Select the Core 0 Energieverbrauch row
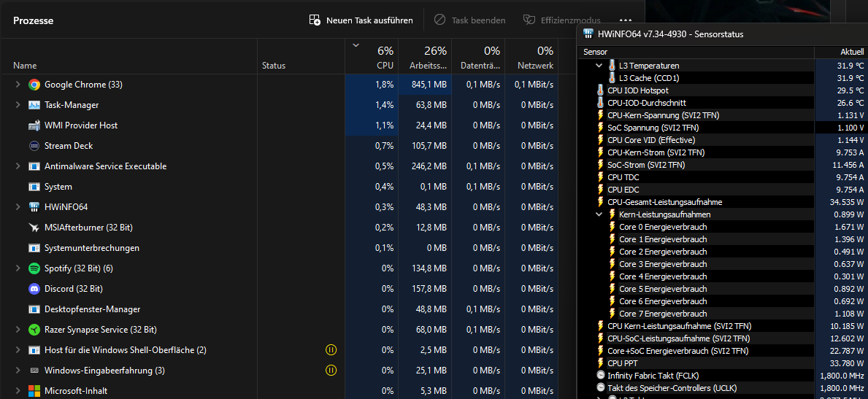This screenshot has width=868, height=399. [723, 227]
